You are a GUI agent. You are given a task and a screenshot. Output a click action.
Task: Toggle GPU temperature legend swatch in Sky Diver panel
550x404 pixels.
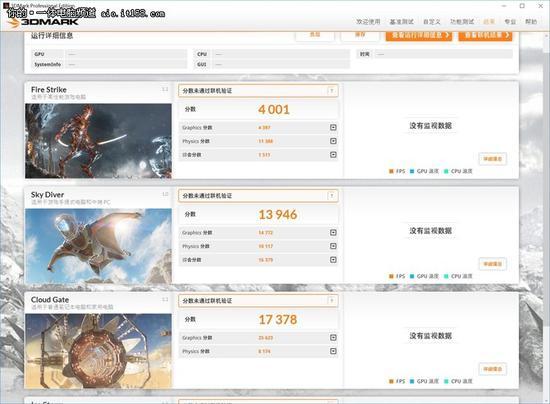412,276
